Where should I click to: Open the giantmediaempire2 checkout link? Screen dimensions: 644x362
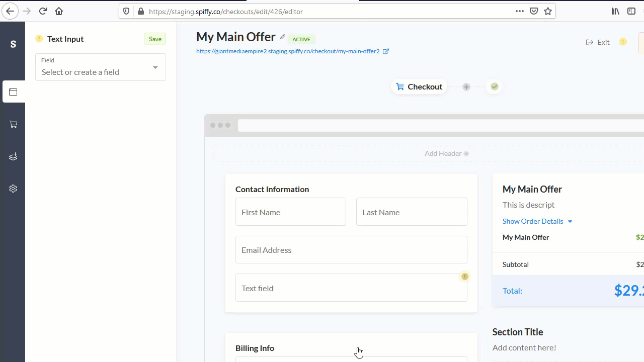[288, 51]
